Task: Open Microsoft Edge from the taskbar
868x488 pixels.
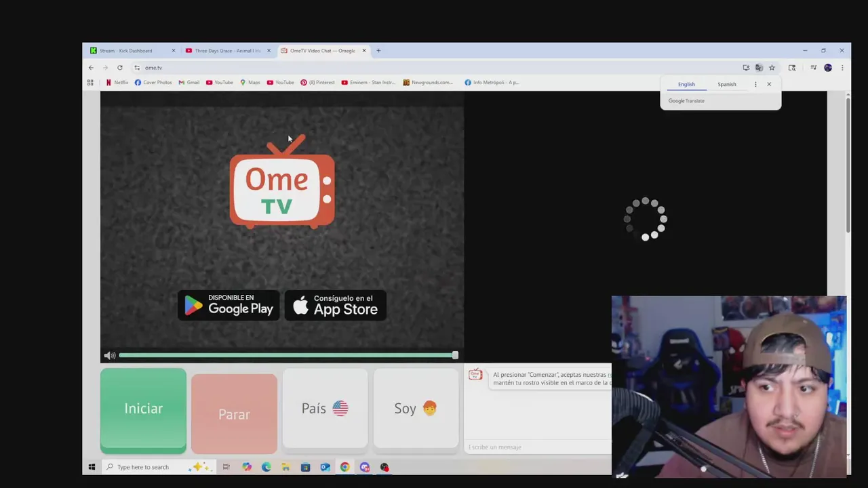Action: click(266, 467)
